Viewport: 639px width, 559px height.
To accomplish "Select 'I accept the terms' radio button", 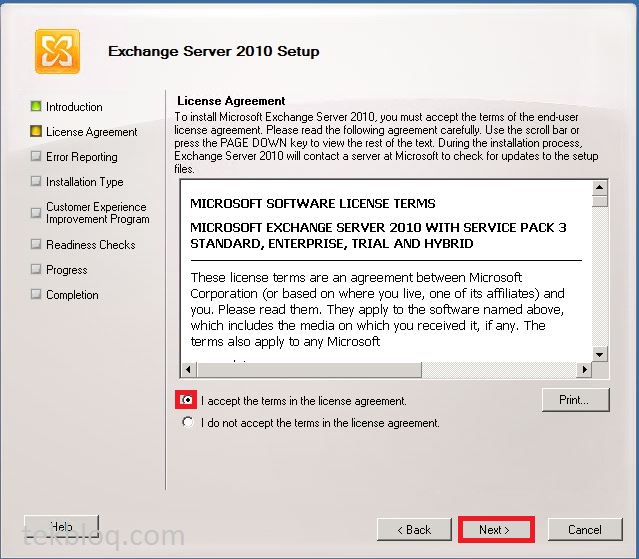I will pos(187,400).
